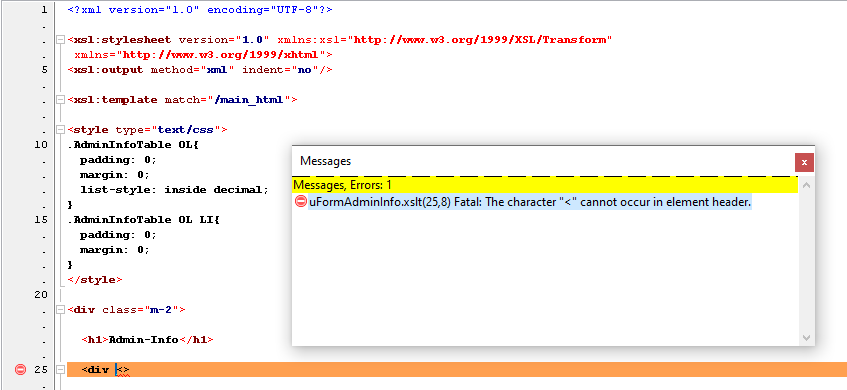Viewport: 847px width, 390px height.
Task: Collapse the xsl:template fold marker
Action: coord(60,99)
